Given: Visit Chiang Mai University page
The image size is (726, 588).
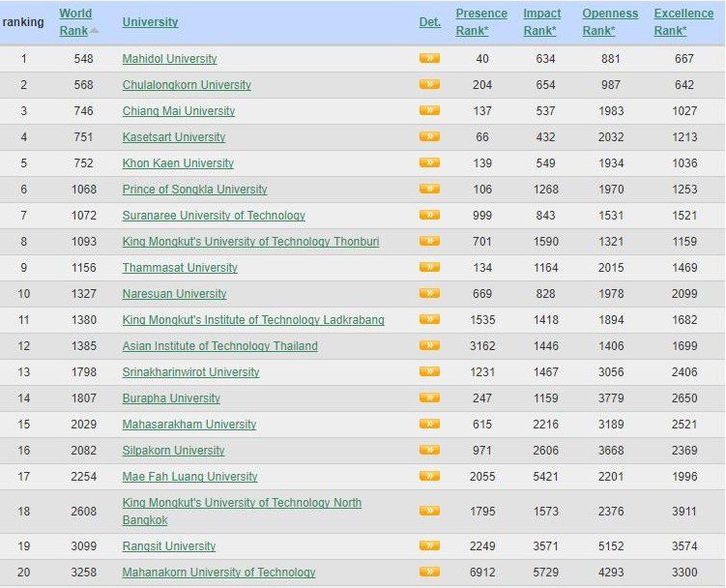Looking at the screenshot, I should pyautogui.click(x=178, y=111).
